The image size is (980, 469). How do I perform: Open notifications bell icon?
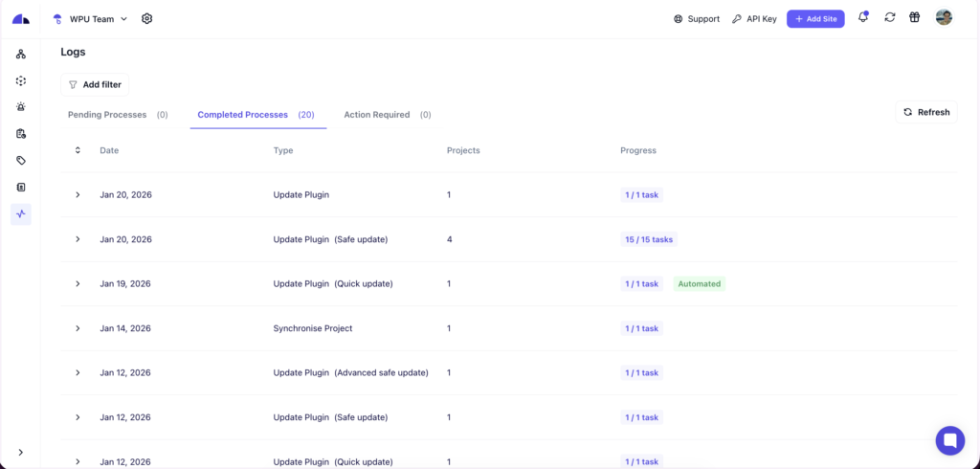pyautogui.click(x=863, y=17)
